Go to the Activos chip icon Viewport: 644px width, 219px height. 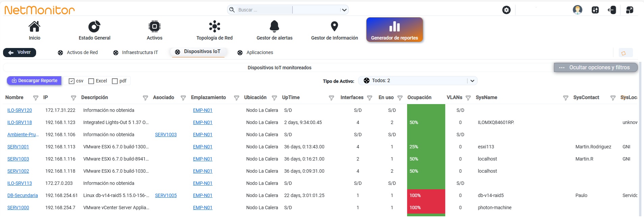pos(154,26)
